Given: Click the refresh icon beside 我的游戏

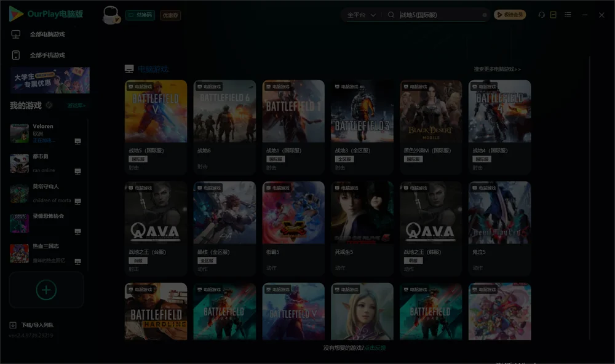Looking at the screenshot, I should coord(49,105).
